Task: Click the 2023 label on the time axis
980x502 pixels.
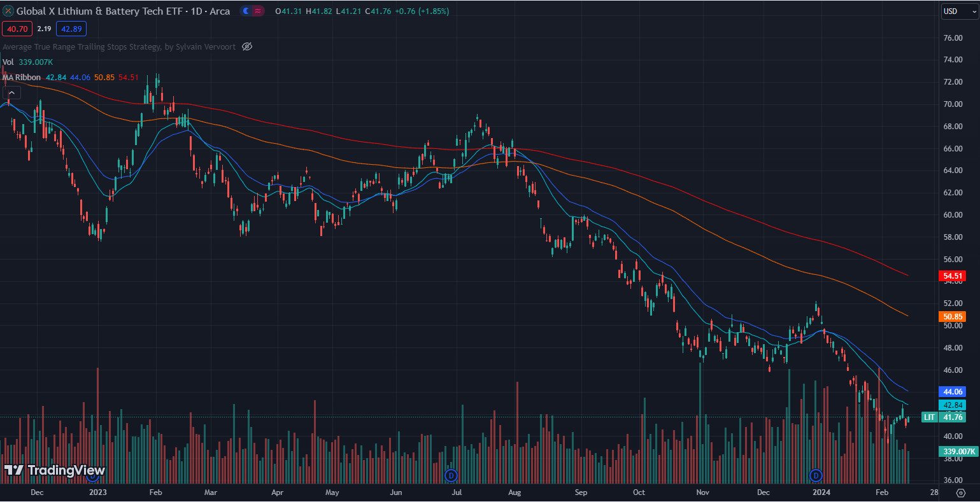Action: pyautogui.click(x=98, y=492)
